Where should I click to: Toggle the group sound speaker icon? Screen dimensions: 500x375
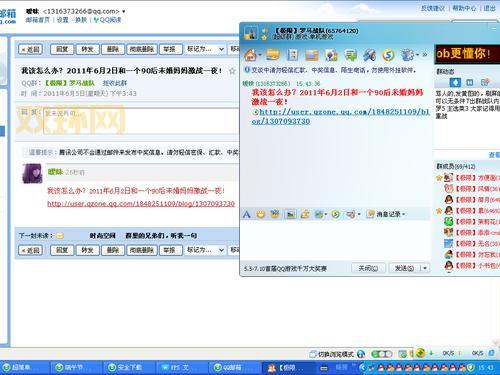[265, 31]
